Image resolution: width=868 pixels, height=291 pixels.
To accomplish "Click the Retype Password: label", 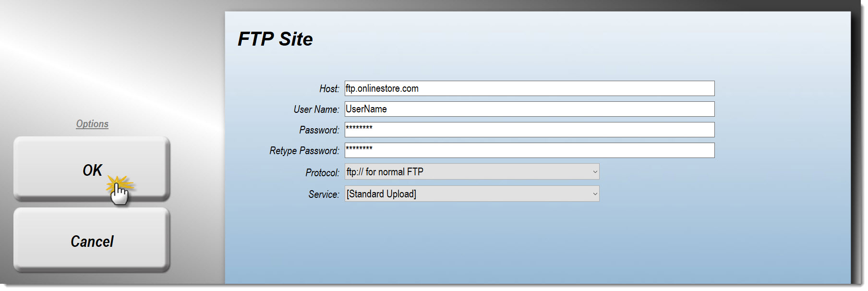I will 304,151.
